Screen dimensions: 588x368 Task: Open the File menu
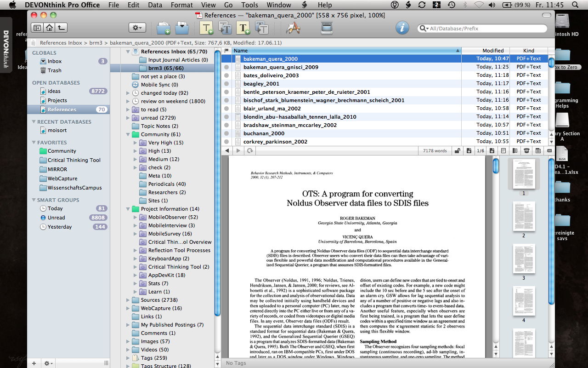[113, 5]
